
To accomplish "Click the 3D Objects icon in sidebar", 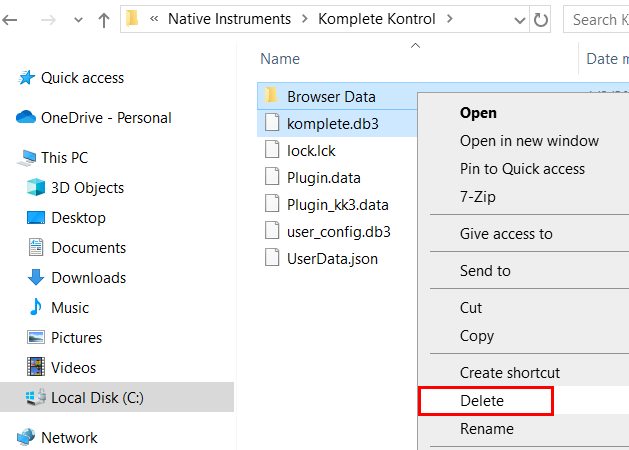I will 36,188.
